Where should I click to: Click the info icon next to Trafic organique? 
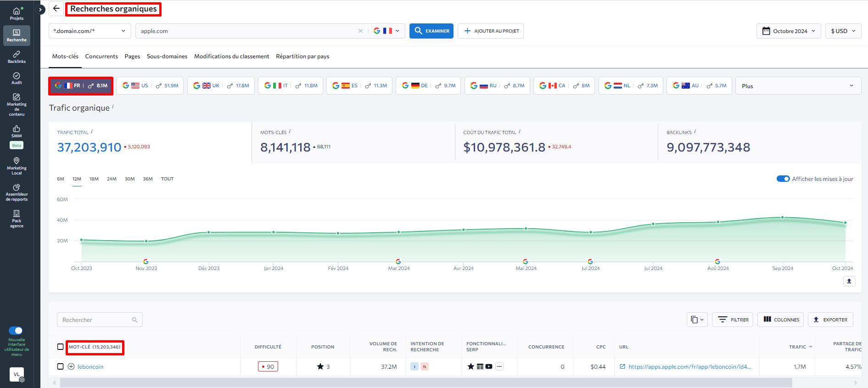coord(113,106)
